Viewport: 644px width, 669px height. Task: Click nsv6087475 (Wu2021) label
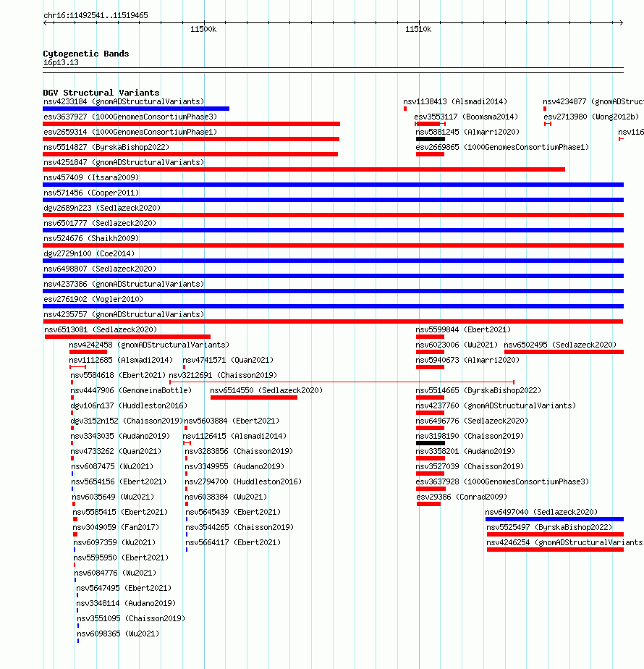(x=112, y=467)
